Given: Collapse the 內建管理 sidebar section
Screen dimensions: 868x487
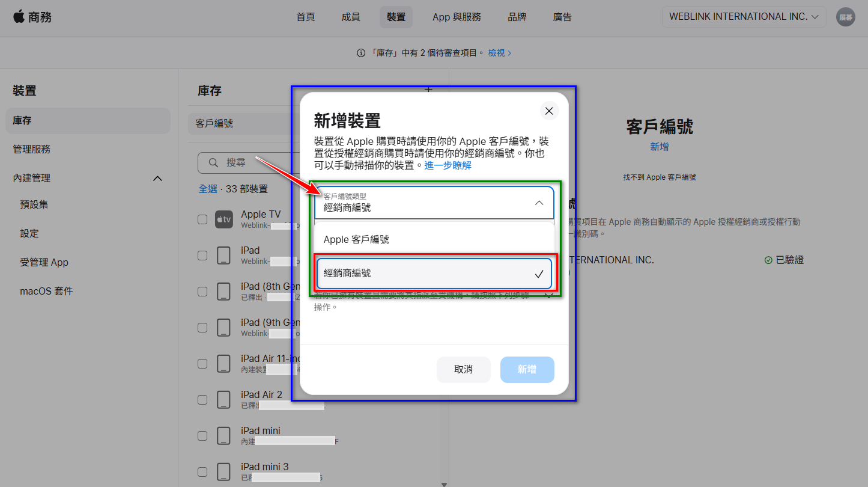Looking at the screenshot, I should click(x=157, y=179).
